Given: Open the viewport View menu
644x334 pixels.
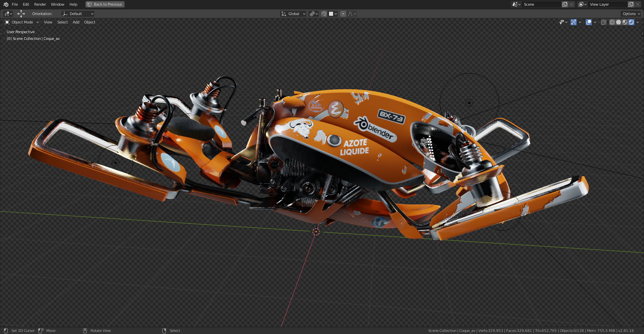Looking at the screenshot, I should [48, 22].
